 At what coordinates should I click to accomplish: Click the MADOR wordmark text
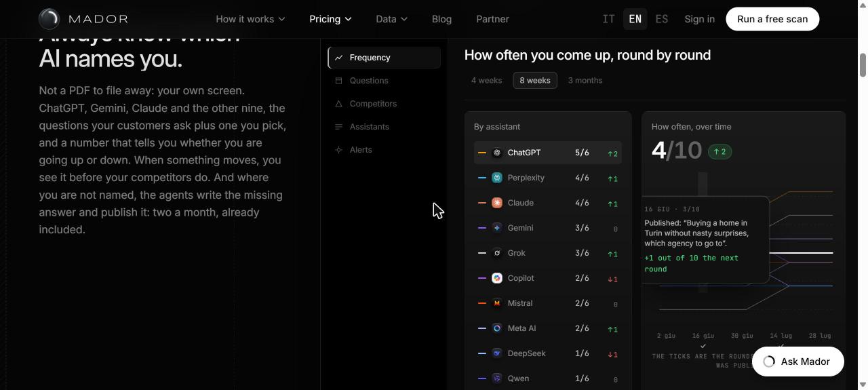point(98,19)
